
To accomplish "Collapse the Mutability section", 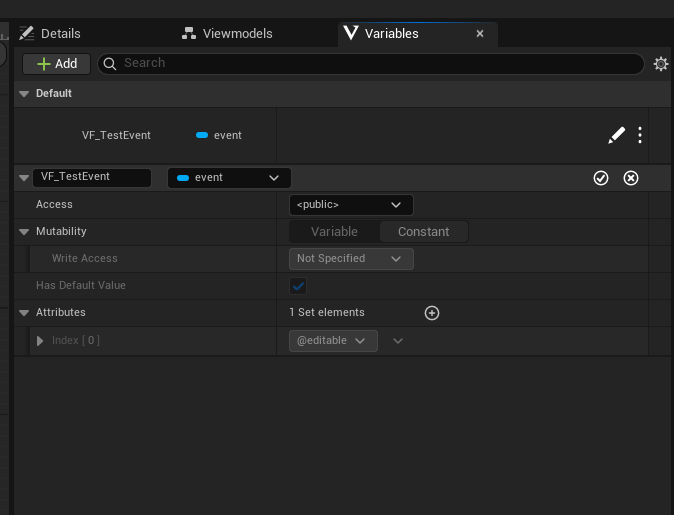I will pyautogui.click(x=24, y=232).
